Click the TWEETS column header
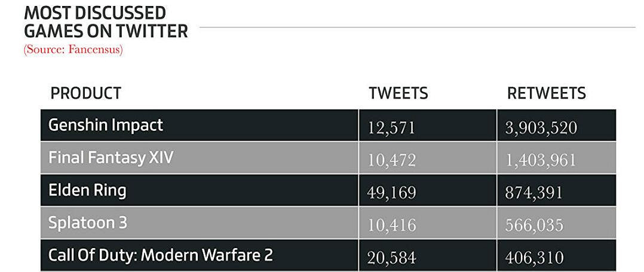Image resolution: width=644 pixels, height=272 pixels. point(398,93)
